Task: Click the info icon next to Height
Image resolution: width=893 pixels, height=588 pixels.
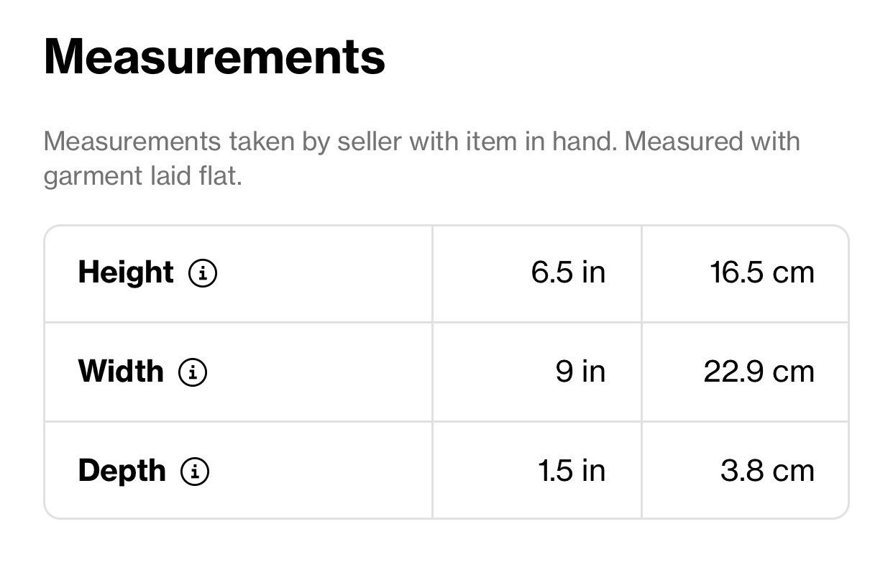Action: tap(202, 273)
